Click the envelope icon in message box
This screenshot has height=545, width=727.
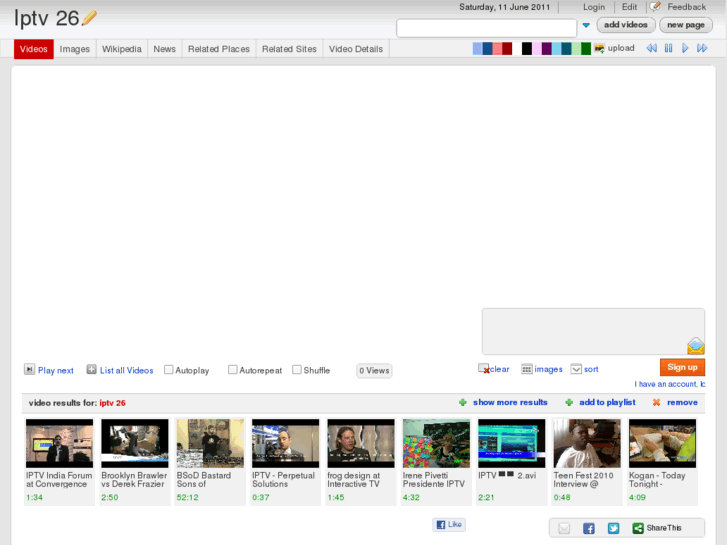pyautogui.click(x=695, y=346)
